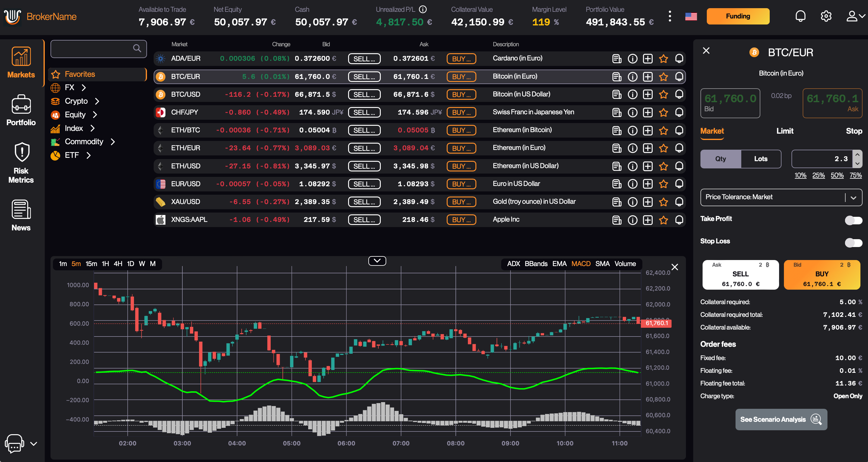This screenshot has height=462, width=868.
Task: Click the star icon for ETH/EUR
Action: click(664, 148)
